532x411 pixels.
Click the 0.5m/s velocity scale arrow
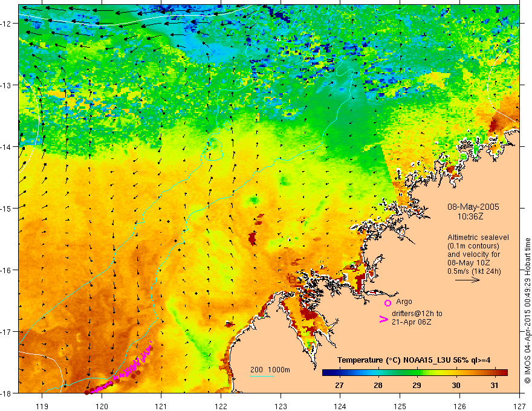[x=467, y=280]
